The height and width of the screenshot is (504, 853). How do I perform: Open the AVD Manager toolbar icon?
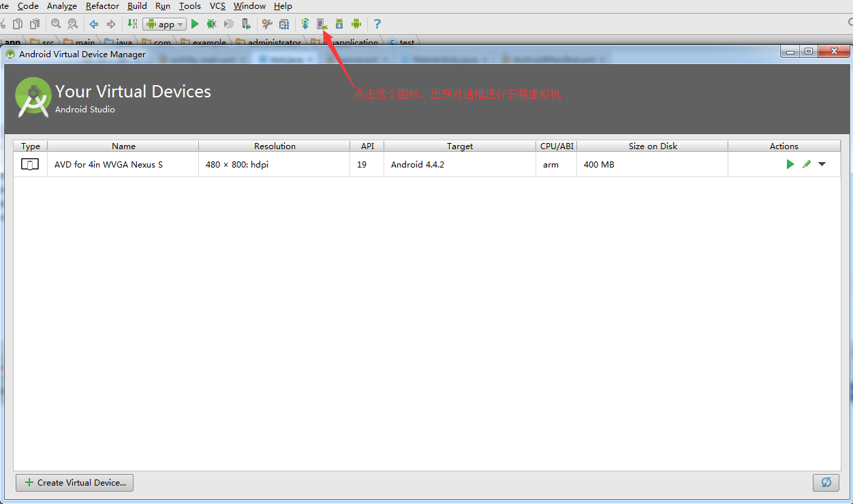click(322, 24)
